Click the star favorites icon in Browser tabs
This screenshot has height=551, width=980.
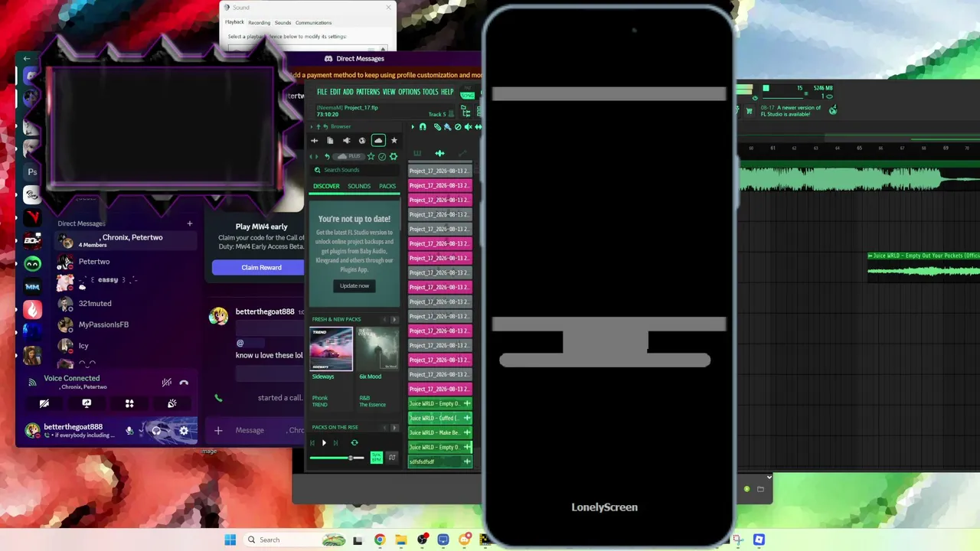[394, 141]
